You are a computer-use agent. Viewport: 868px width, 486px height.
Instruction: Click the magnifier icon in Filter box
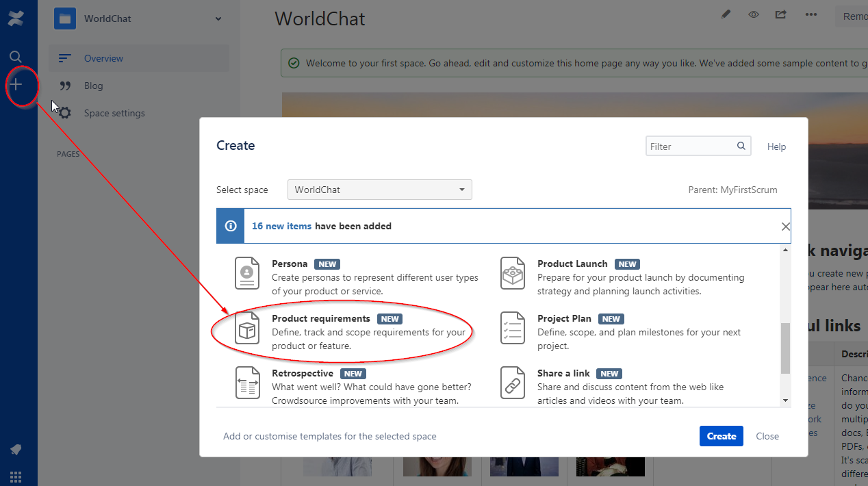click(x=741, y=146)
